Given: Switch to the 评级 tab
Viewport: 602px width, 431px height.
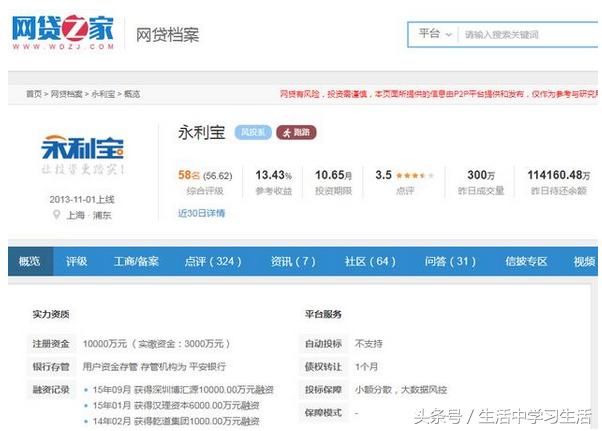Looking at the screenshot, I should click(76, 261).
